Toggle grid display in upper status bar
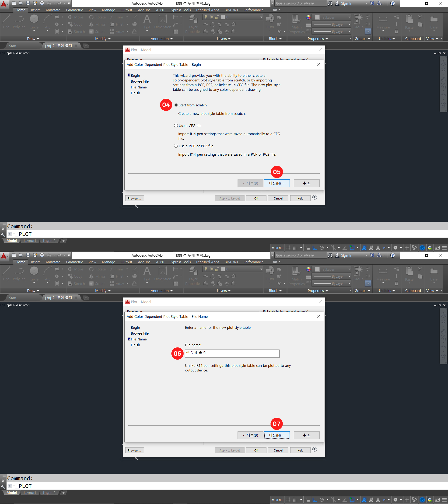 [288, 248]
